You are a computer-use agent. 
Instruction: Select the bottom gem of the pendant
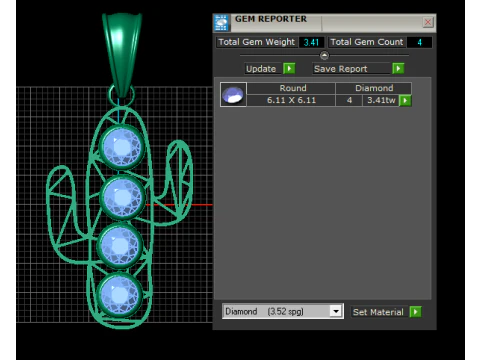(x=119, y=294)
